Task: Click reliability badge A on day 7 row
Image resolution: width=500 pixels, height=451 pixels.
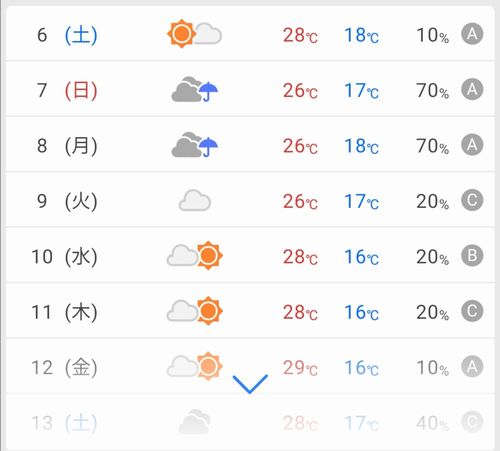Action: [x=472, y=89]
